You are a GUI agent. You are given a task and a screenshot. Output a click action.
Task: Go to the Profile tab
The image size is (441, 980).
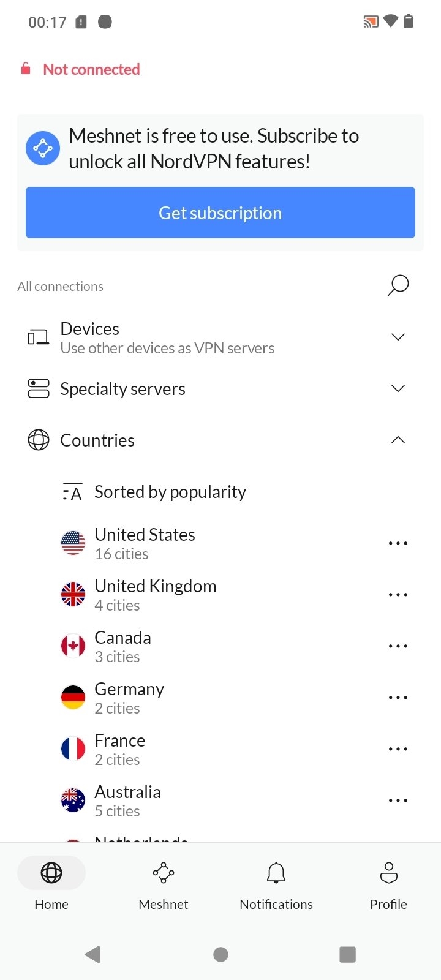tap(388, 886)
